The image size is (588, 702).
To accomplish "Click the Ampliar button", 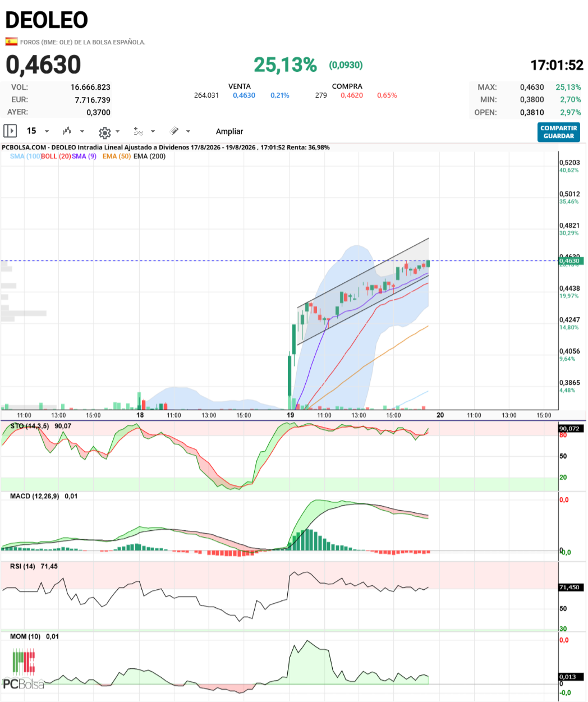I will click(229, 131).
